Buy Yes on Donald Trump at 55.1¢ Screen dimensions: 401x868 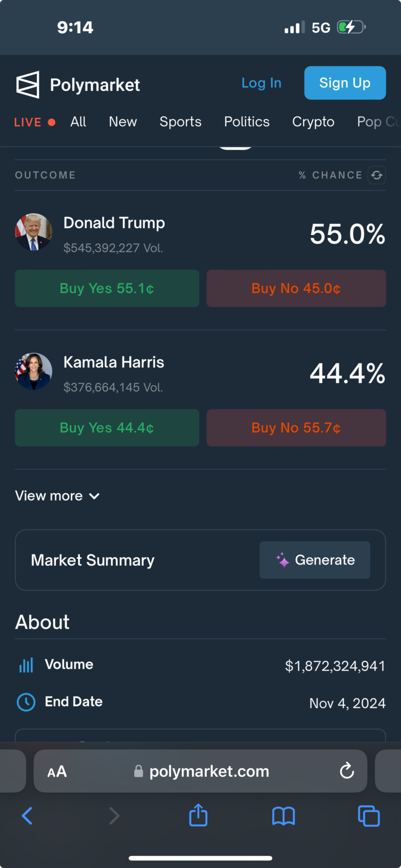tap(107, 289)
